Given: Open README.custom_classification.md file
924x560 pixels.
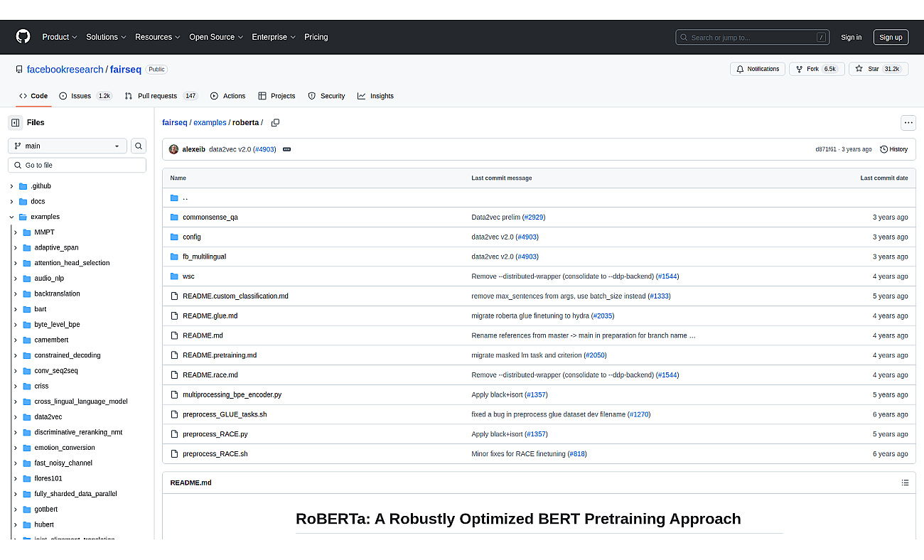Looking at the screenshot, I should (x=235, y=296).
